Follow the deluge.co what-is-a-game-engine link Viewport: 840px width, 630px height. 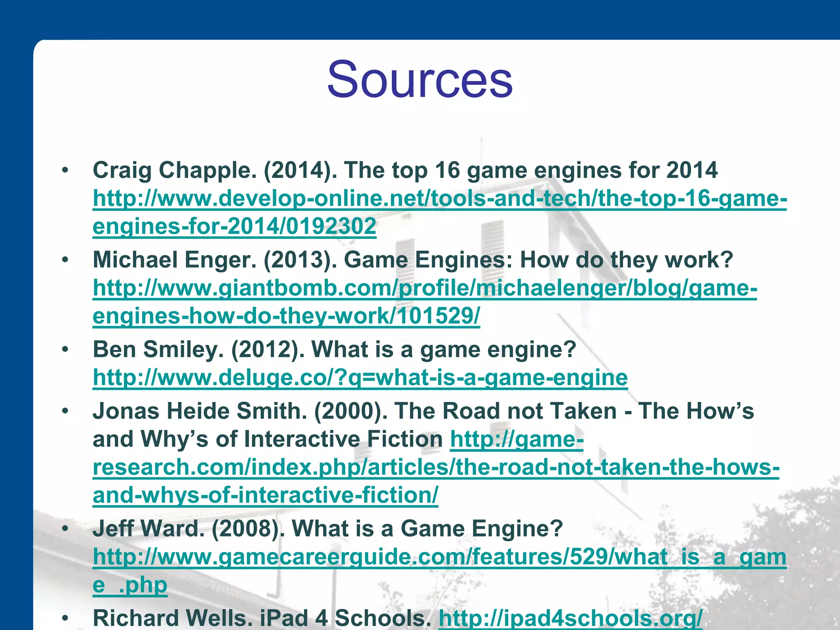pos(360,377)
